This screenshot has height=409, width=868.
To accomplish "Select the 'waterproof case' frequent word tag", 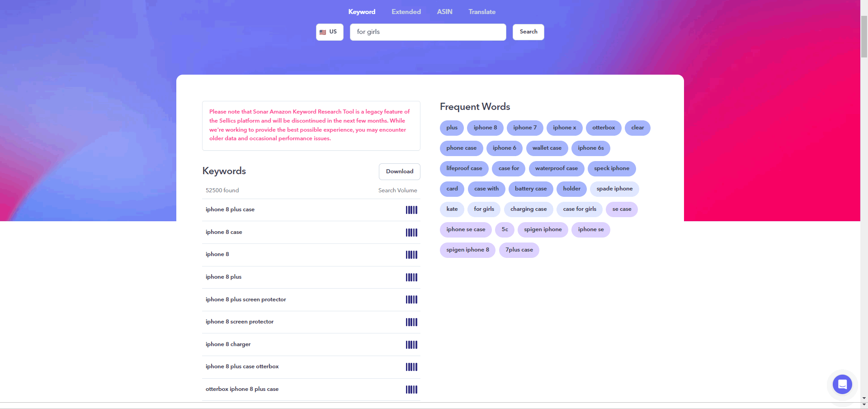I will [x=556, y=169].
